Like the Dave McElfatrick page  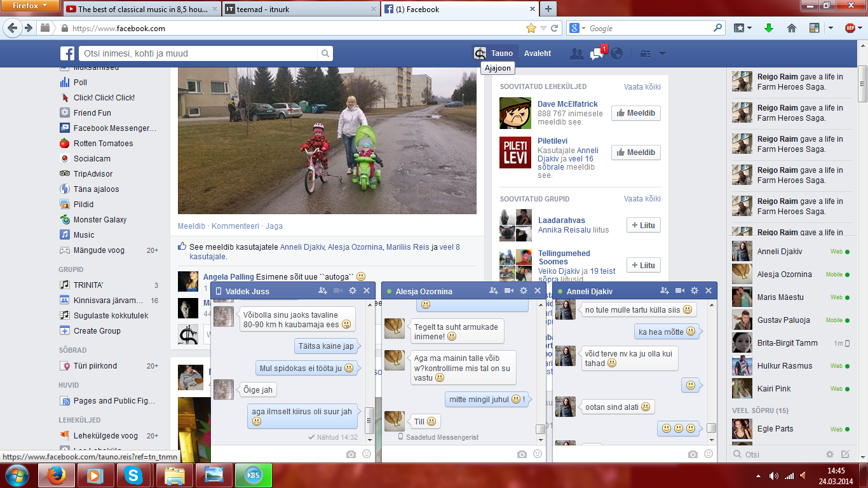636,114
